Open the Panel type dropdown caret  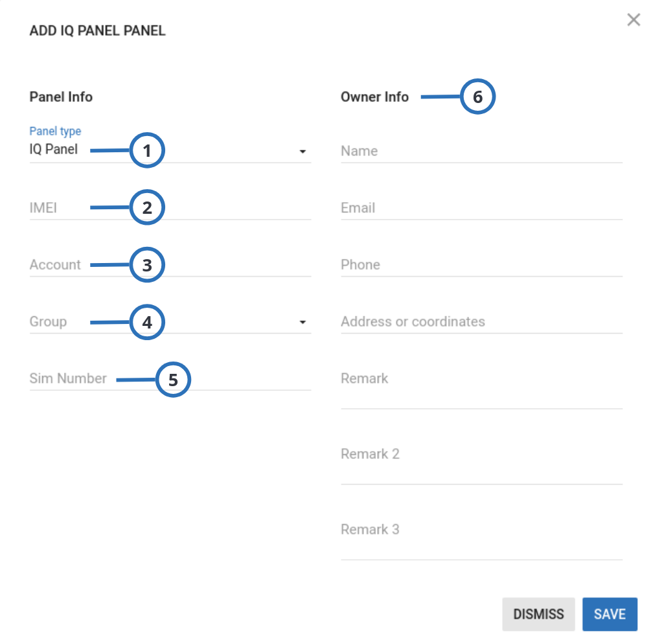(x=303, y=150)
